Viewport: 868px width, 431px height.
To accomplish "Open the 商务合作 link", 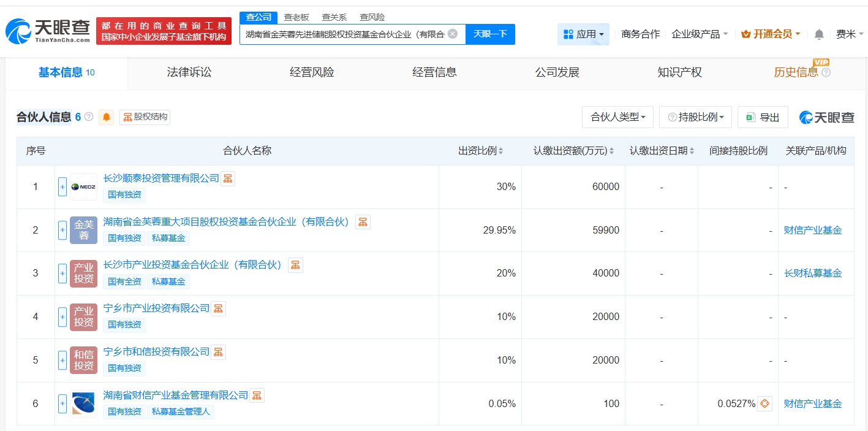I will [x=640, y=34].
